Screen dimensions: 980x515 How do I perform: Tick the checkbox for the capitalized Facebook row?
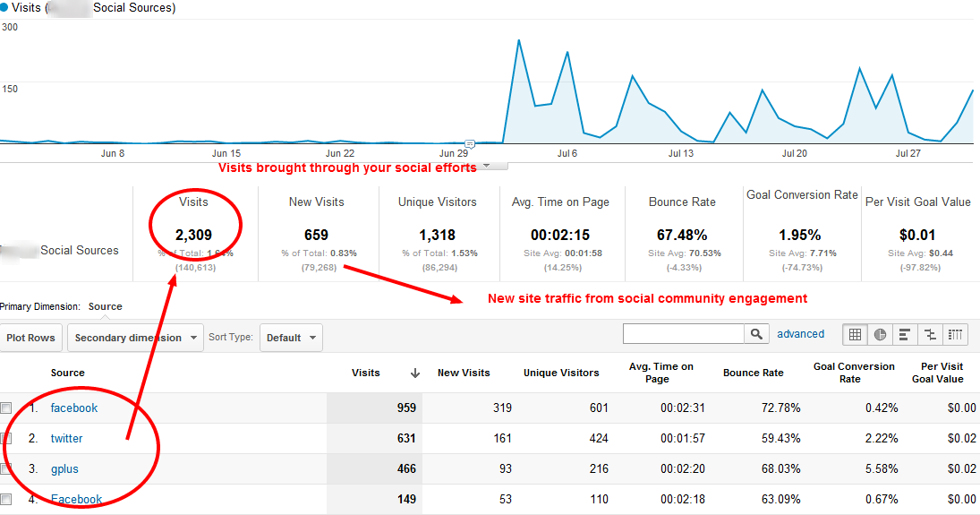pos(6,500)
